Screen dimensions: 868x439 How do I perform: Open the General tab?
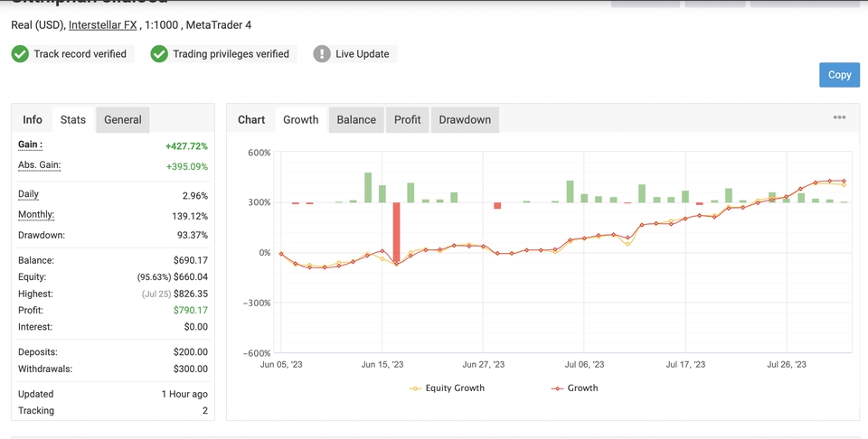point(122,119)
